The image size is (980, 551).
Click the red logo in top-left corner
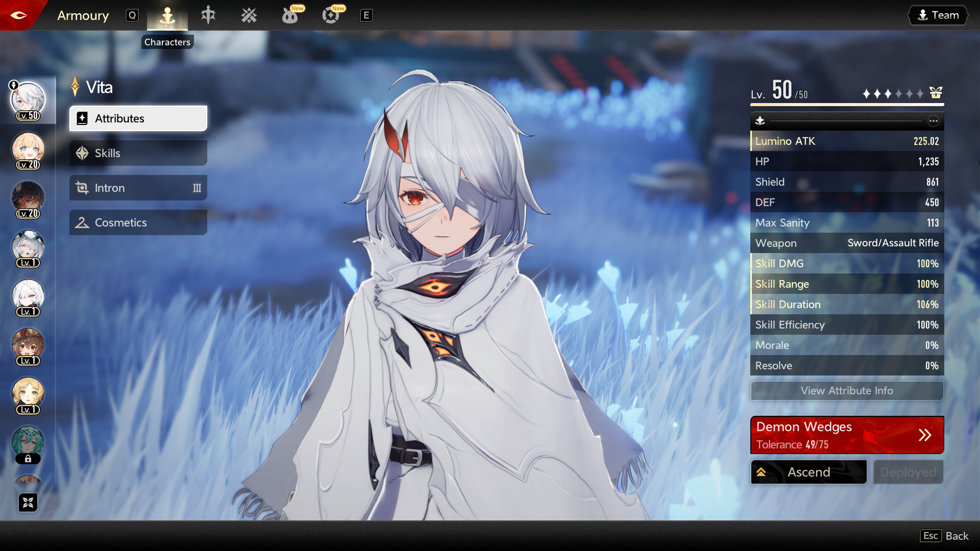tap(18, 15)
